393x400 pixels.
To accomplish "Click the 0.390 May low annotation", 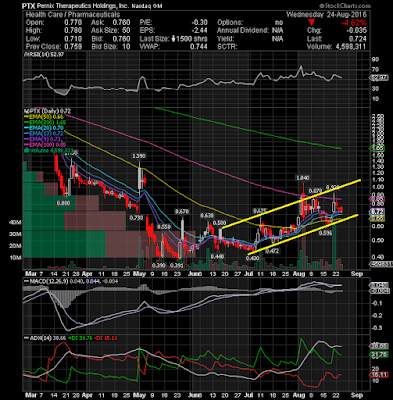I will click(x=159, y=266).
